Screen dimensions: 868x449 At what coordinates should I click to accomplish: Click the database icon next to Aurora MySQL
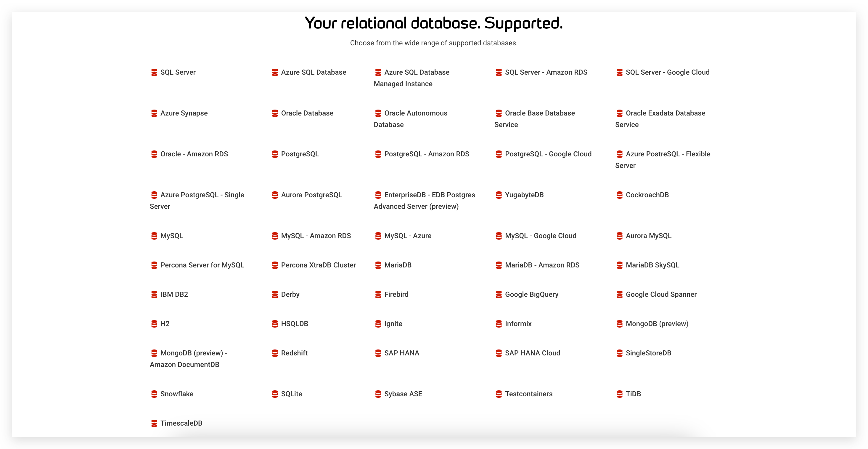(619, 236)
